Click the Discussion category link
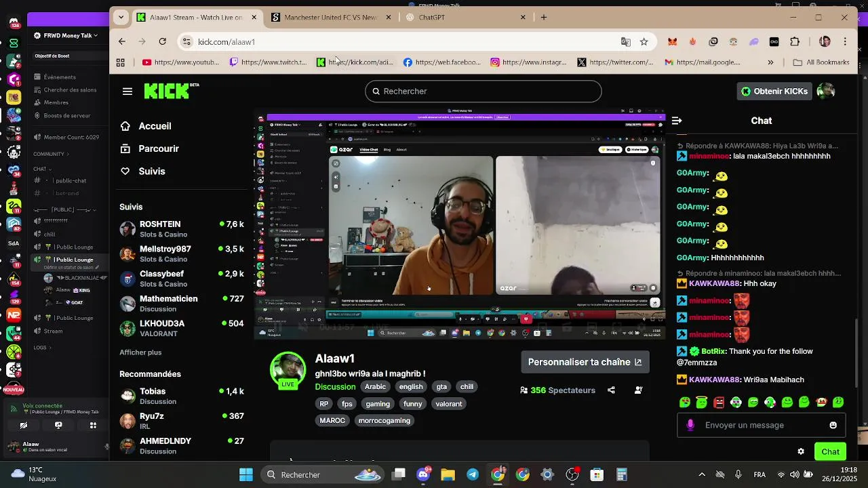Image resolution: width=868 pixels, height=488 pixels. tap(335, 386)
